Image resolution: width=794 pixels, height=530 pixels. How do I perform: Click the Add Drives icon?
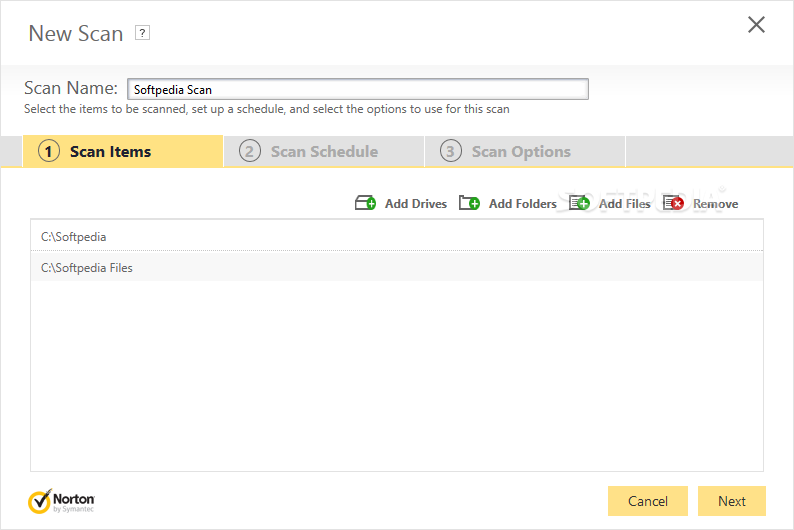(365, 203)
